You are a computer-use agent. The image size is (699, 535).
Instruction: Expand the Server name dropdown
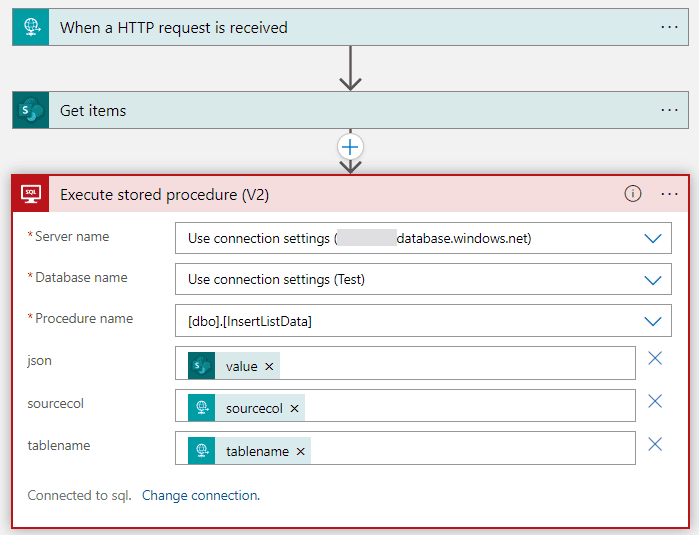[x=653, y=239]
